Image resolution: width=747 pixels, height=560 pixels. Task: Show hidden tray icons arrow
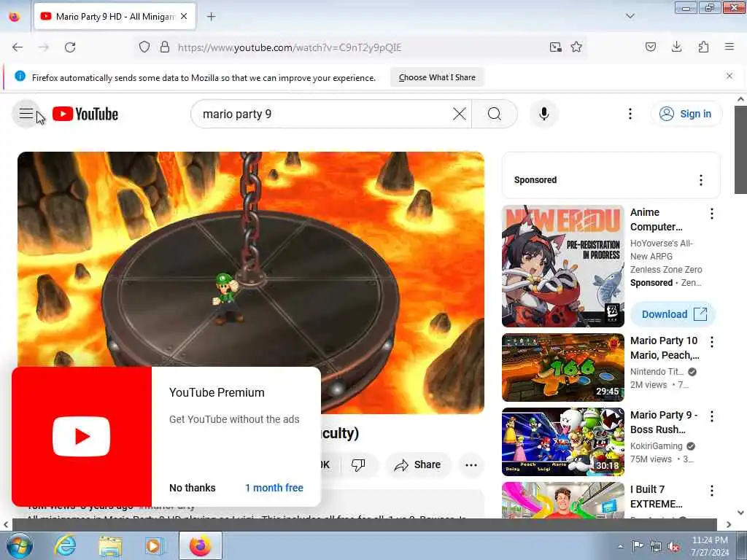pyautogui.click(x=621, y=547)
